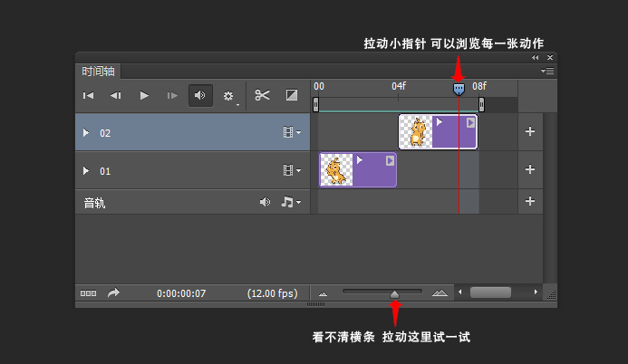Click the horizontal scrollbar thumb
The width and height of the screenshot is (628, 364).
[x=490, y=292]
